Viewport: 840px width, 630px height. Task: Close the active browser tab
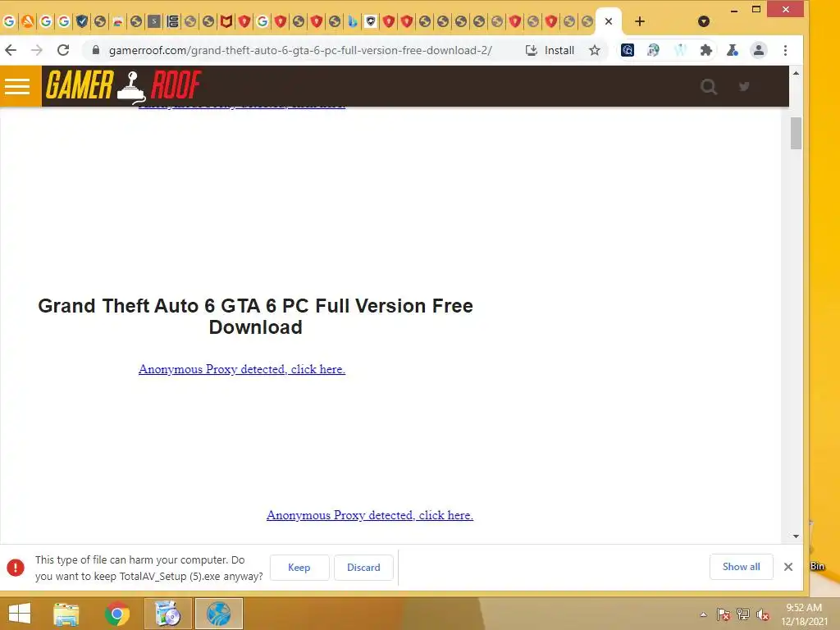coord(609,21)
